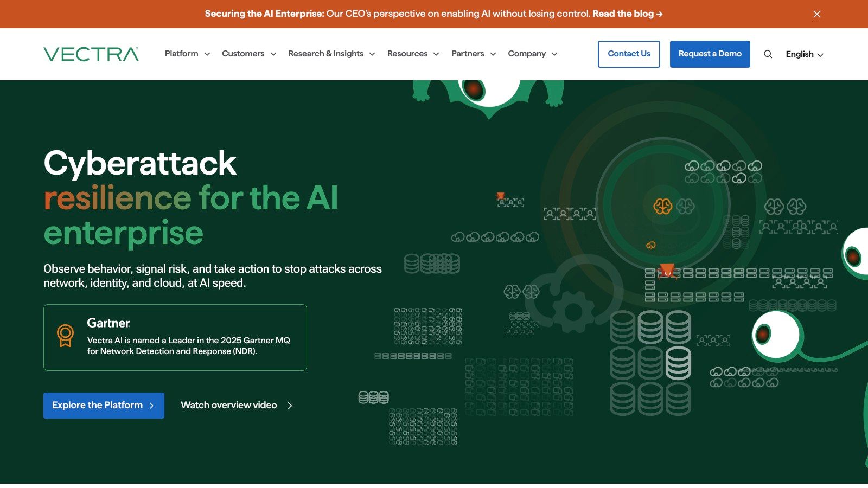Click 'Securing the AI Enterprise:' banner text
This screenshot has width=868, height=488.
(264, 14)
